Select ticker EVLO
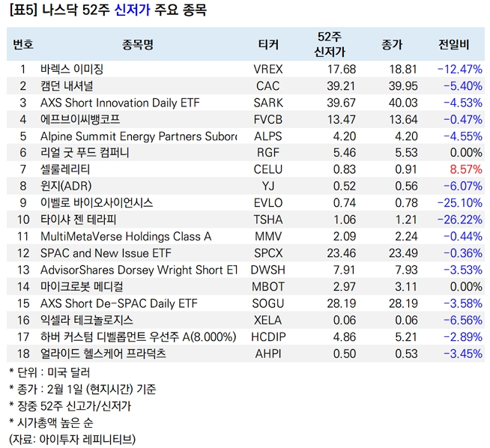This screenshot has width=490, height=448. 268,203
